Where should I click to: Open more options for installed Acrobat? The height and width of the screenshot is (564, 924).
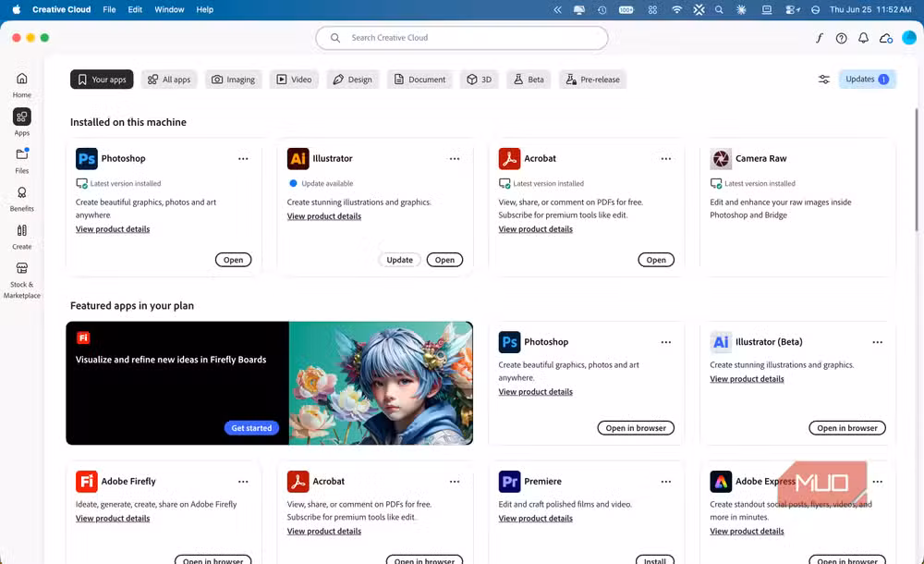click(x=666, y=159)
